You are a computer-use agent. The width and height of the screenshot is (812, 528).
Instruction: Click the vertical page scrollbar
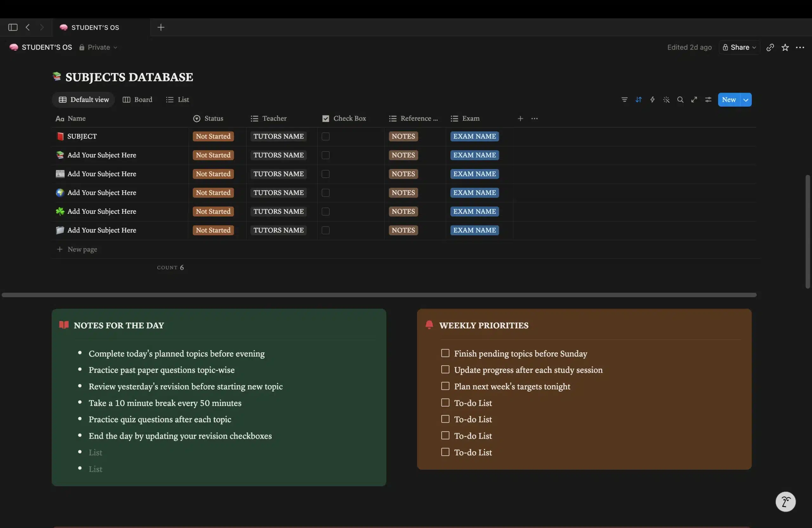(807, 232)
